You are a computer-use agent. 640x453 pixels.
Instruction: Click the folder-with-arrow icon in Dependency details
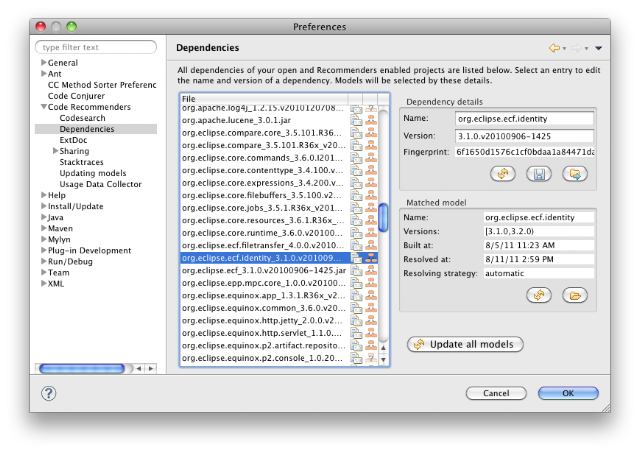point(575,174)
